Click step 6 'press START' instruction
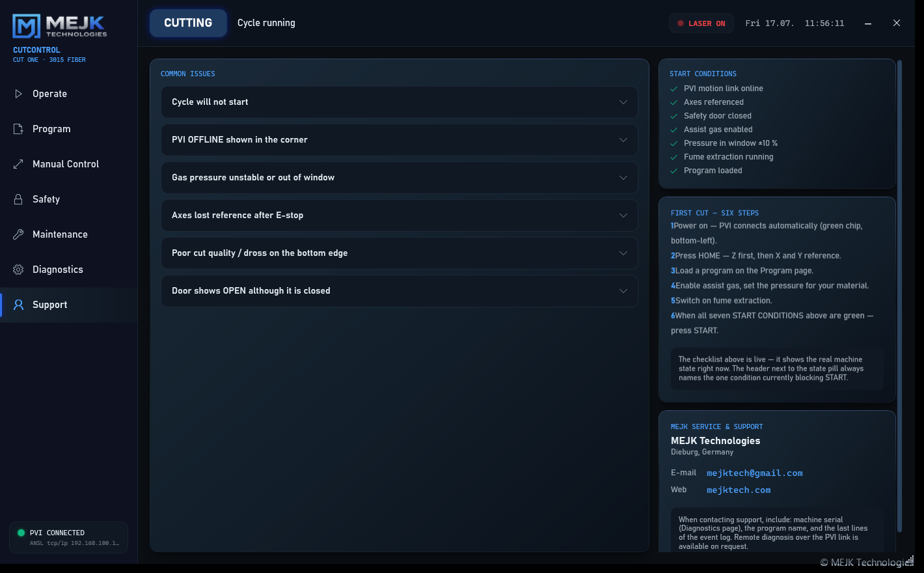Image resolution: width=924 pixels, height=573 pixels. [772, 323]
